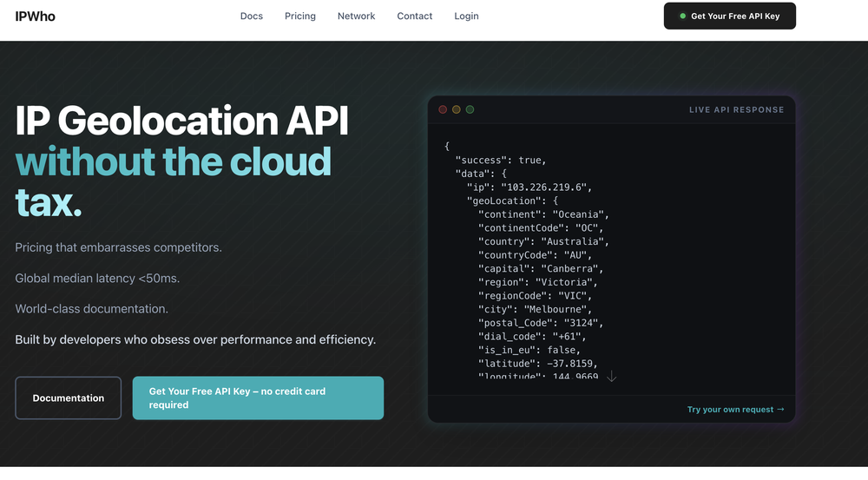Select the "ip": "103.226.219.6" line
868x480 pixels.
(x=529, y=187)
